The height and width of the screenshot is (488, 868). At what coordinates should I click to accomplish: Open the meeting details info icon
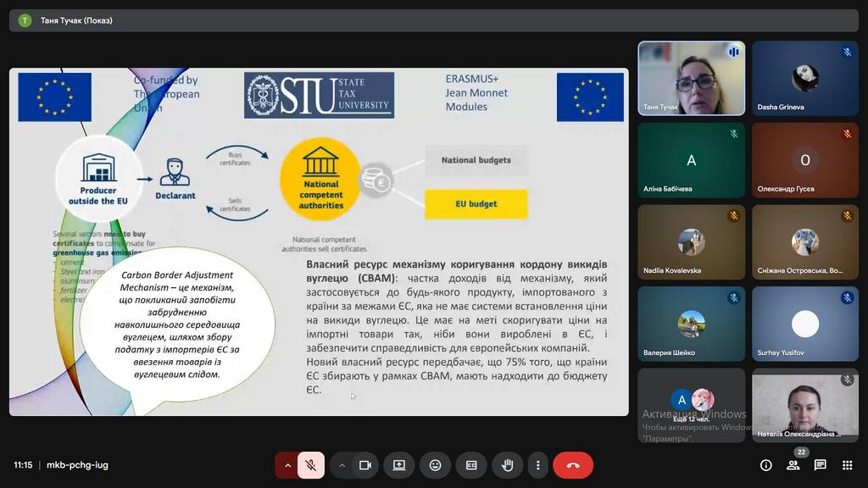tap(766, 465)
